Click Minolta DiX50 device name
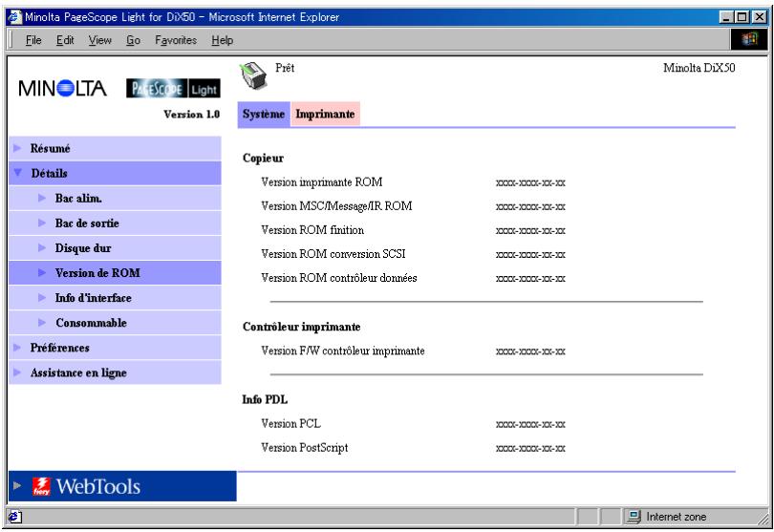 point(699,68)
